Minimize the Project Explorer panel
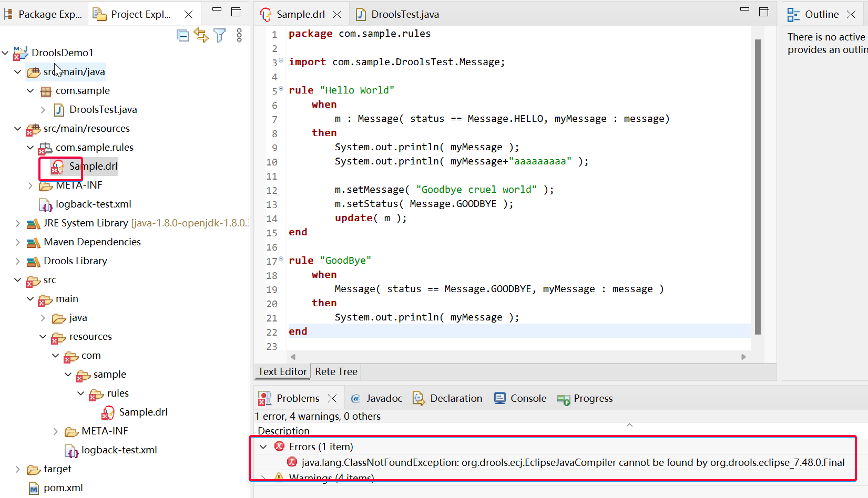 (217, 9)
